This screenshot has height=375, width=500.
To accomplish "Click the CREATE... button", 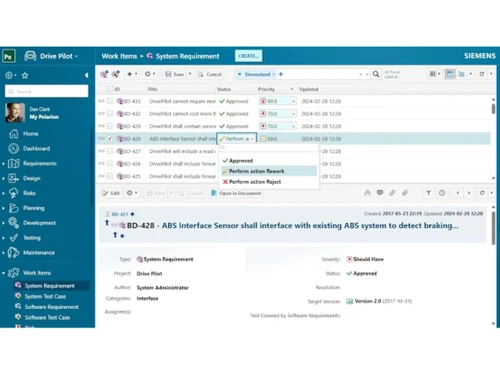I will coord(248,56).
